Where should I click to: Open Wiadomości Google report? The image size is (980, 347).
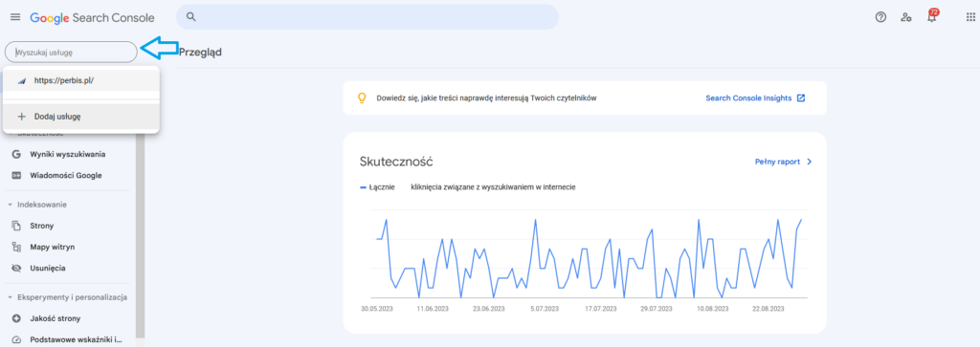coord(66,175)
